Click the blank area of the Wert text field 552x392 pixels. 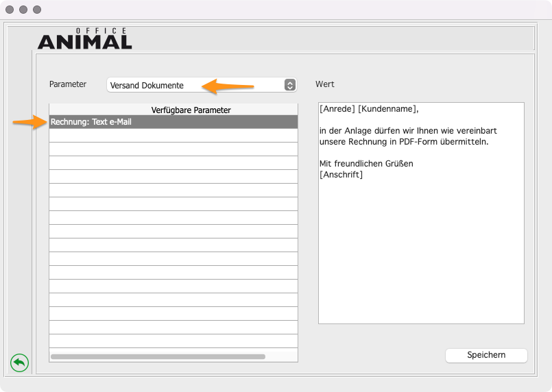[x=420, y=260]
